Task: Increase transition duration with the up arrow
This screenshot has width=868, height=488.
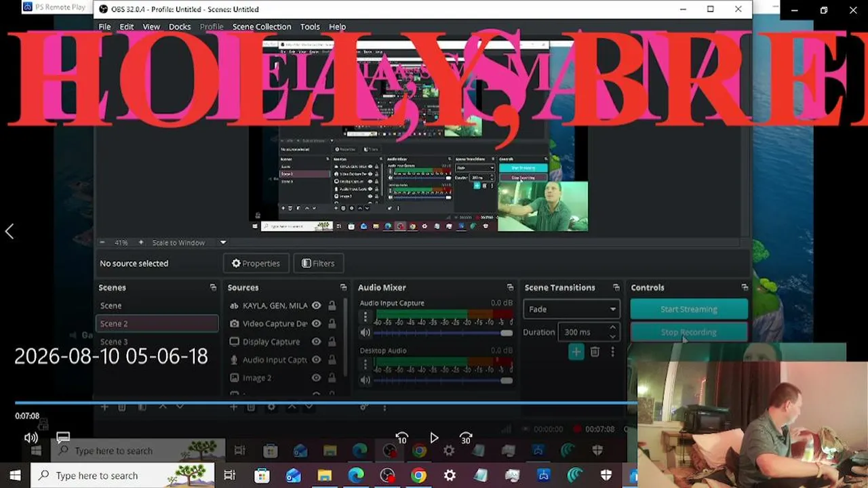Action: click(612, 328)
